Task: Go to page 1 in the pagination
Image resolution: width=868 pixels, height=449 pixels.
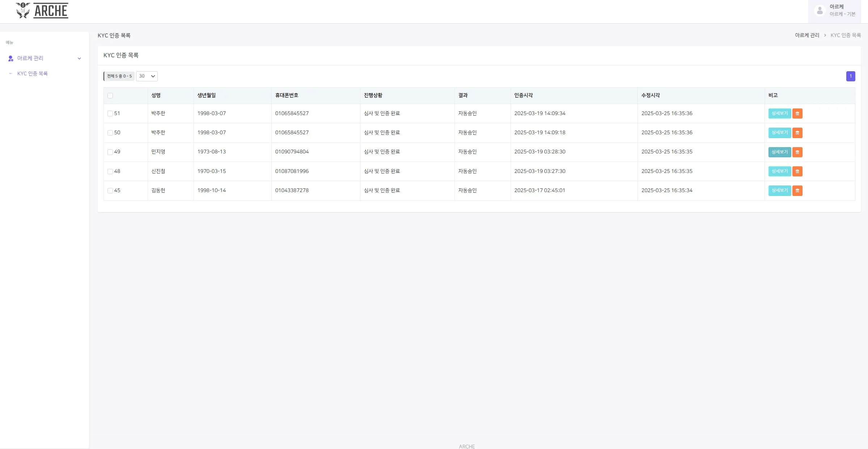Action: tap(851, 76)
